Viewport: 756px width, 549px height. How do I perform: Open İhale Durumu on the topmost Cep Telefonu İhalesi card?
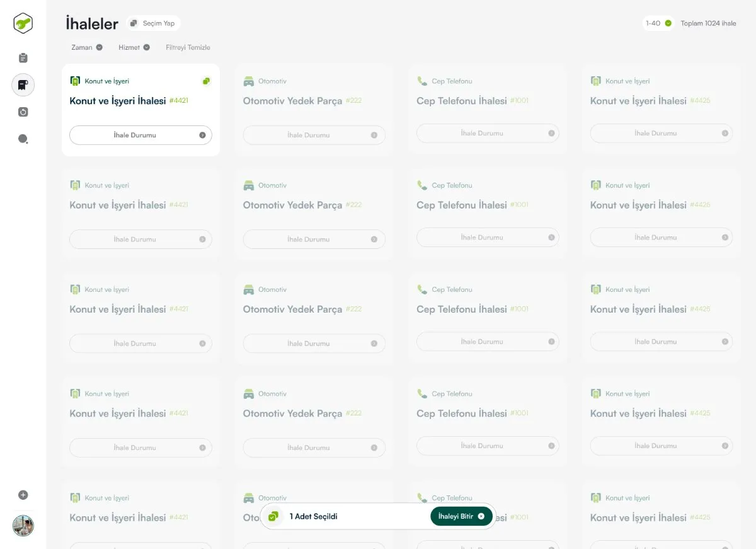(488, 133)
